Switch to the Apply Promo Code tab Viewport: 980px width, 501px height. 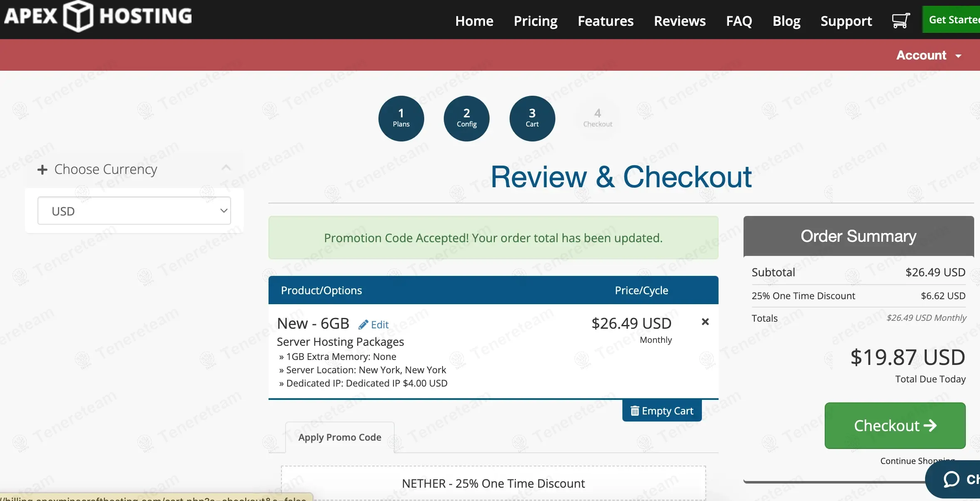[x=340, y=437]
